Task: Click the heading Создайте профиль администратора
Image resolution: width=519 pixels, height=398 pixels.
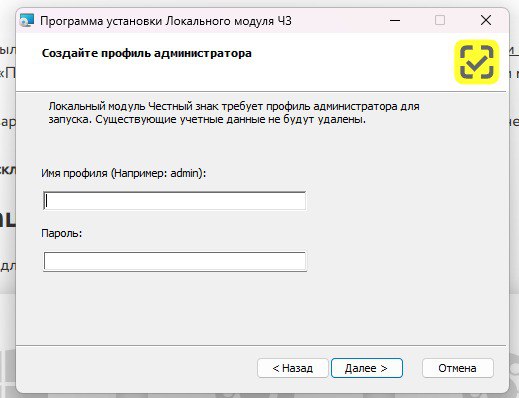Action: click(x=147, y=53)
